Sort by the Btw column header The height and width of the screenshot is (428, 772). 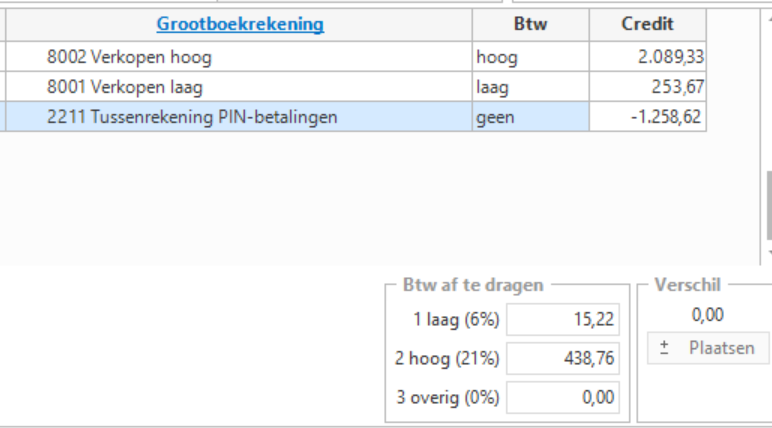(530, 24)
